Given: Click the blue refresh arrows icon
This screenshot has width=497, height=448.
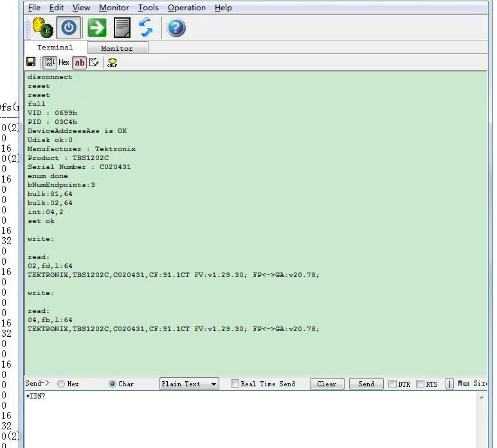Looking at the screenshot, I should pyautogui.click(x=146, y=27).
